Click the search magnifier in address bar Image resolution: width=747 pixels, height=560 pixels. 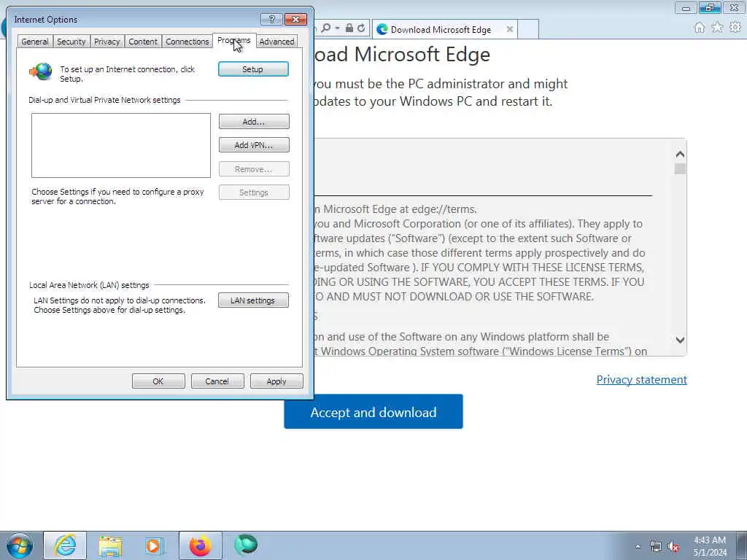326,28
